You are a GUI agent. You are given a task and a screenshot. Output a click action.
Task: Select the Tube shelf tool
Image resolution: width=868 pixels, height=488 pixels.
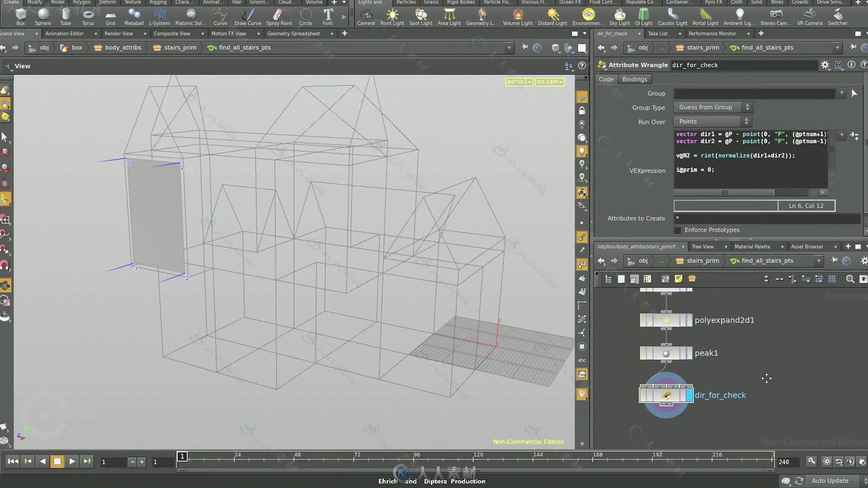66,17
